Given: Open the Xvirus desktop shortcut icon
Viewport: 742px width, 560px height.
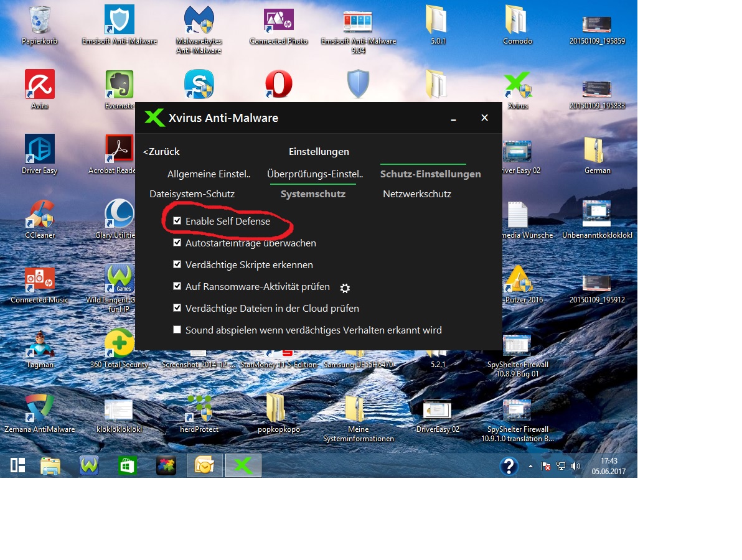Looking at the screenshot, I should pos(518,85).
